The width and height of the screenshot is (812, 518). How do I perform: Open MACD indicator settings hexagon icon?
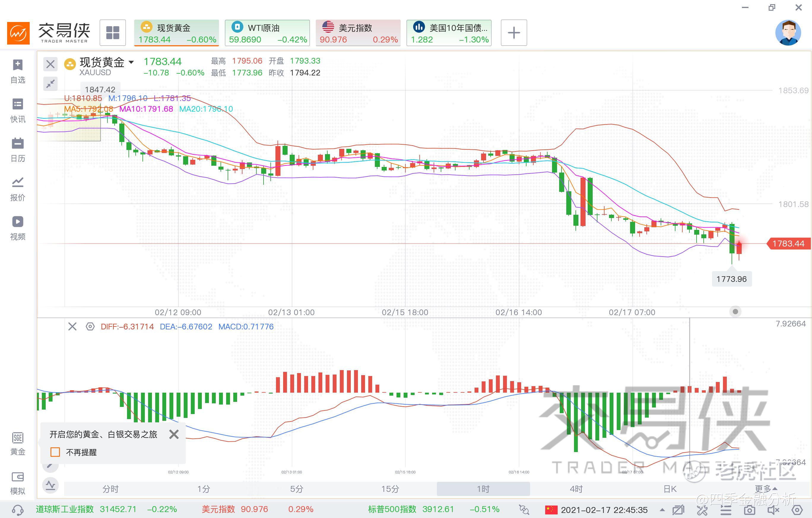[x=90, y=327]
